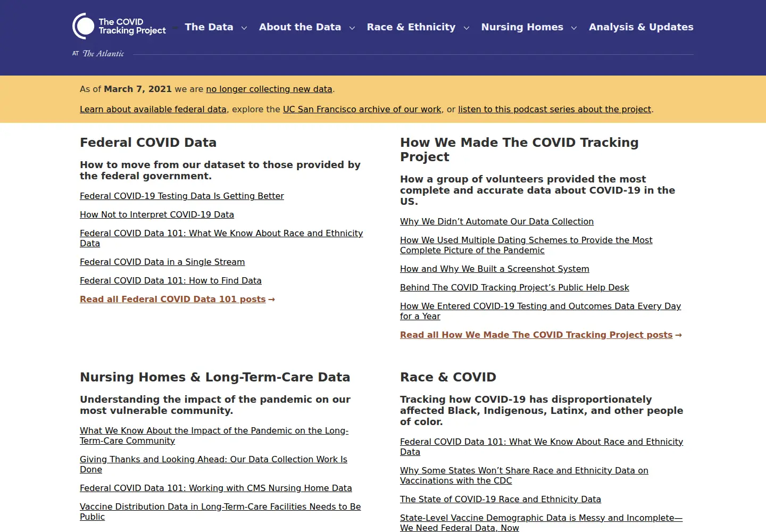Image resolution: width=766 pixels, height=532 pixels.
Task: Click the COVID Tracking Project logo
Action: click(x=119, y=26)
